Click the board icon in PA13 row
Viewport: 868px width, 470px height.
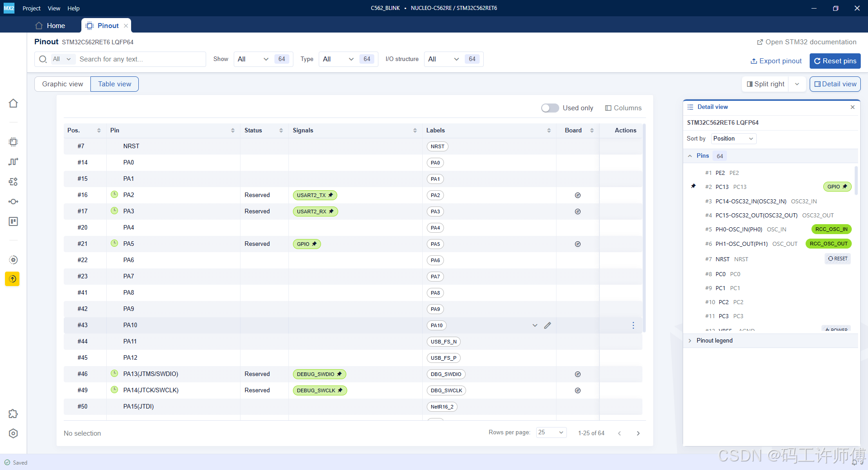click(x=578, y=374)
